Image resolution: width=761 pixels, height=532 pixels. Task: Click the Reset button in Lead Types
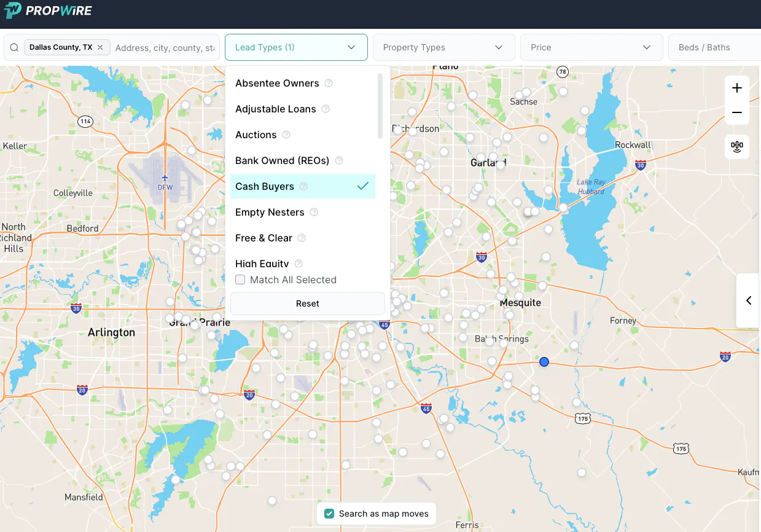[x=307, y=303]
